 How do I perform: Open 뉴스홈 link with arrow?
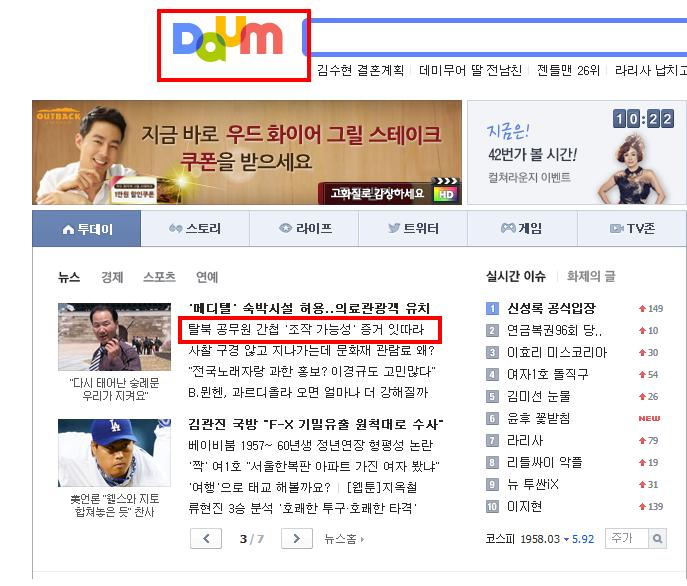coord(344,539)
